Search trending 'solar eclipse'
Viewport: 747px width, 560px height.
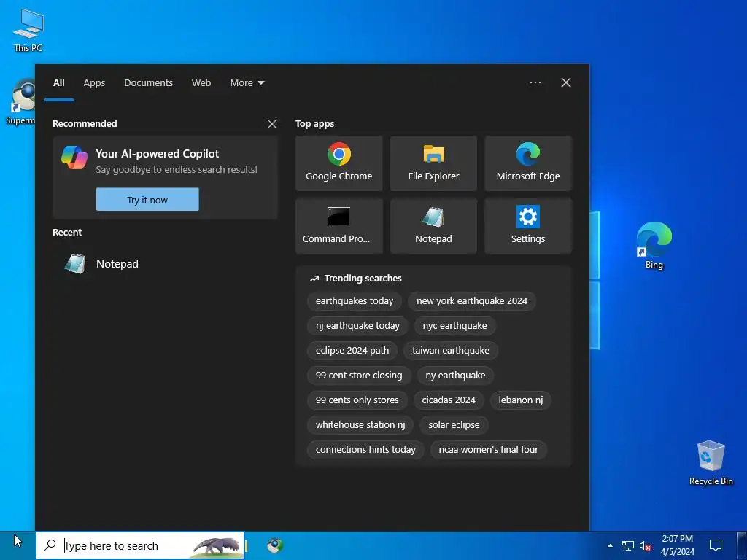[x=454, y=425]
